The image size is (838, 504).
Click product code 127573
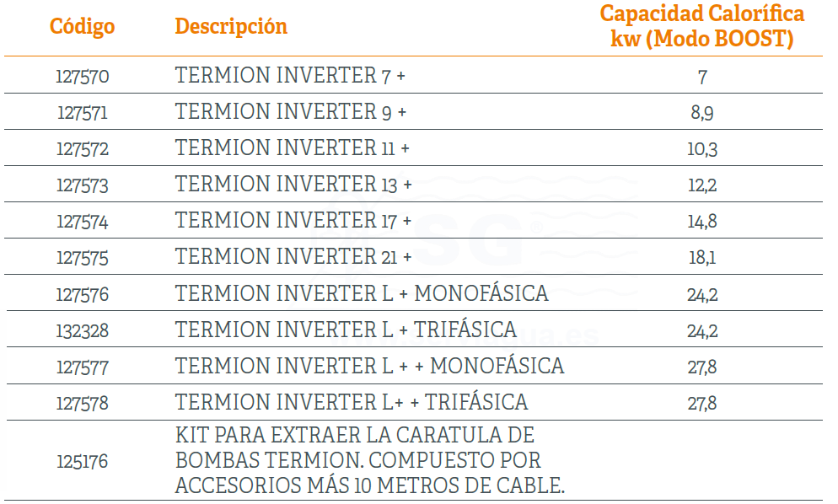pyautogui.click(x=83, y=185)
